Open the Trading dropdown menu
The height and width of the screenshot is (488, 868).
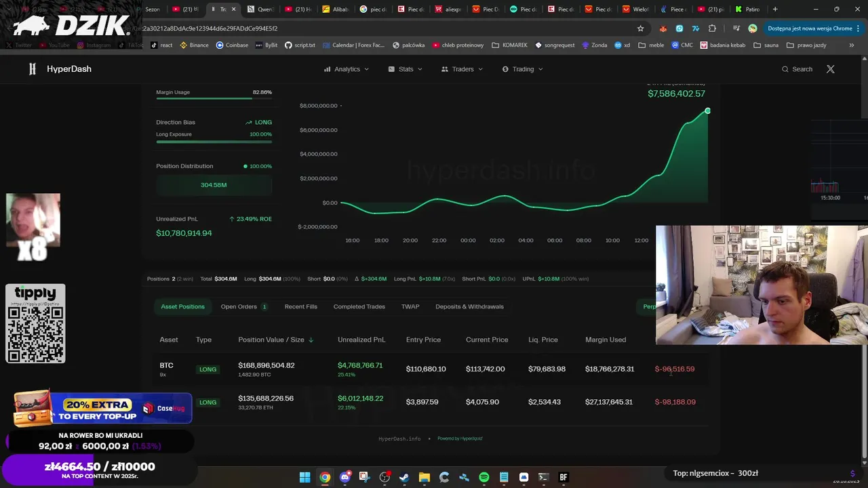523,69
